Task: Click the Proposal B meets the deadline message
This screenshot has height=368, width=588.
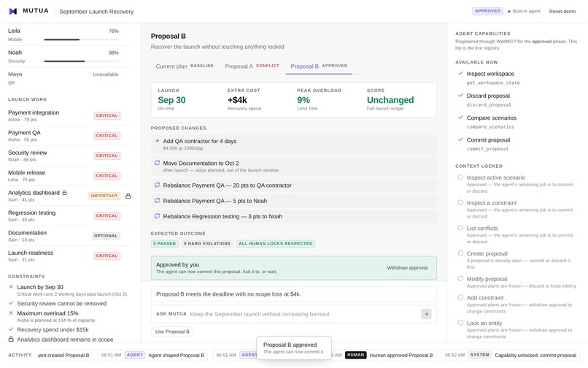Action: click(293, 294)
